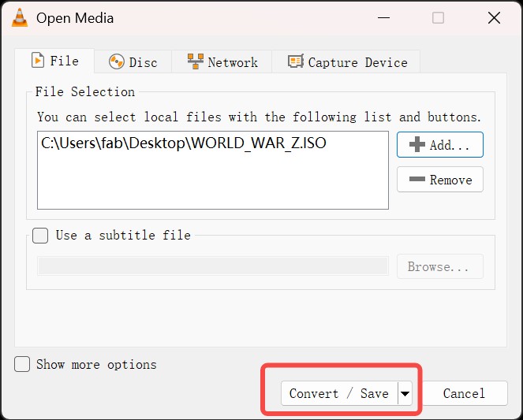Image resolution: width=523 pixels, height=420 pixels.
Task: Click the Remove button
Action: (440, 180)
